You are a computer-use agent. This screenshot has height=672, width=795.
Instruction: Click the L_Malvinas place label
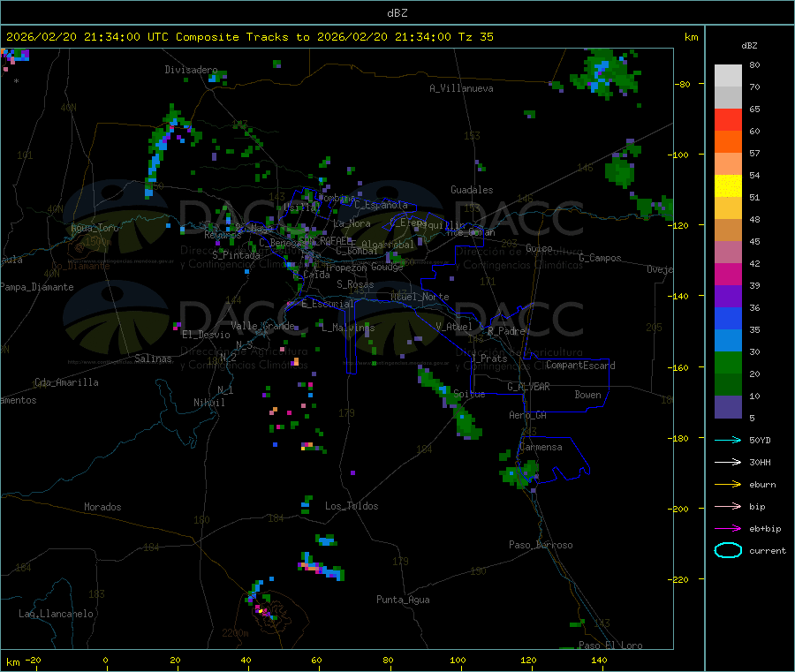pyautogui.click(x=348, y=328)
